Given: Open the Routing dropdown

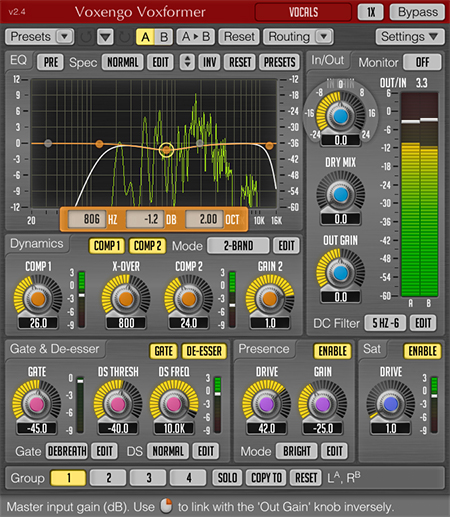Looking at the screenshot, I should [x=298, y=37].
